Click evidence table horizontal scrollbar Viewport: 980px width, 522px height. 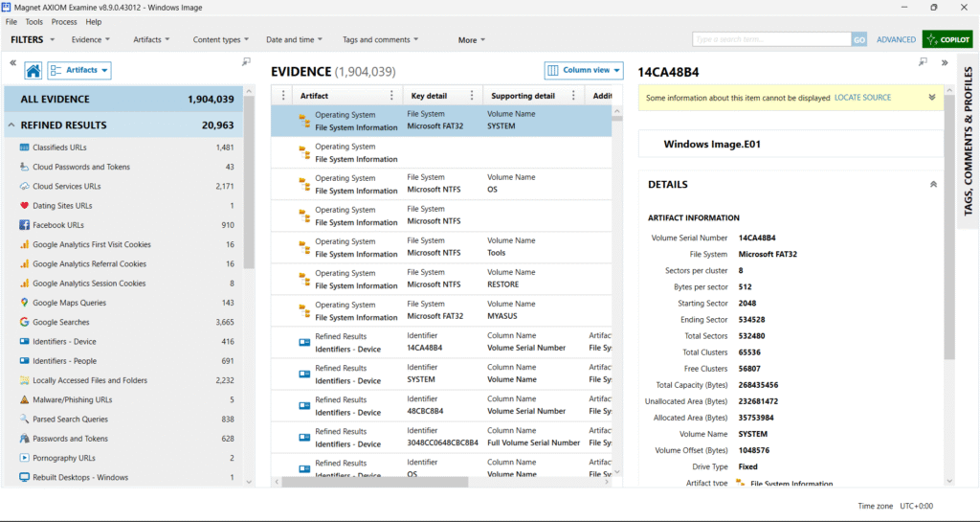click(375, 482)
